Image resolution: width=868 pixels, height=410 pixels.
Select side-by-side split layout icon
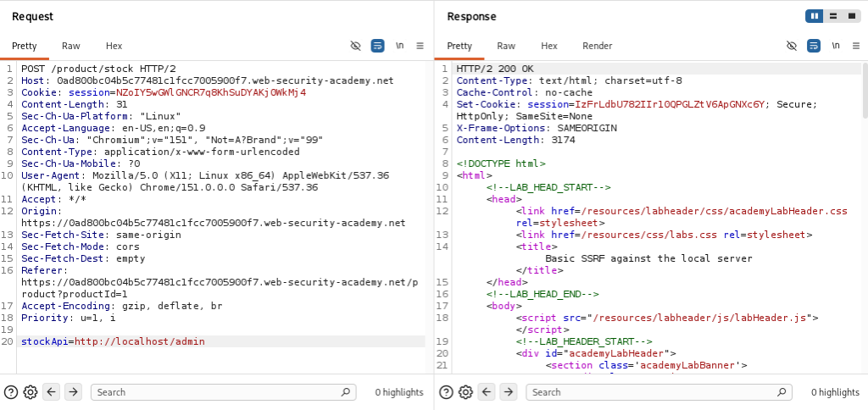tap(815, 17)
